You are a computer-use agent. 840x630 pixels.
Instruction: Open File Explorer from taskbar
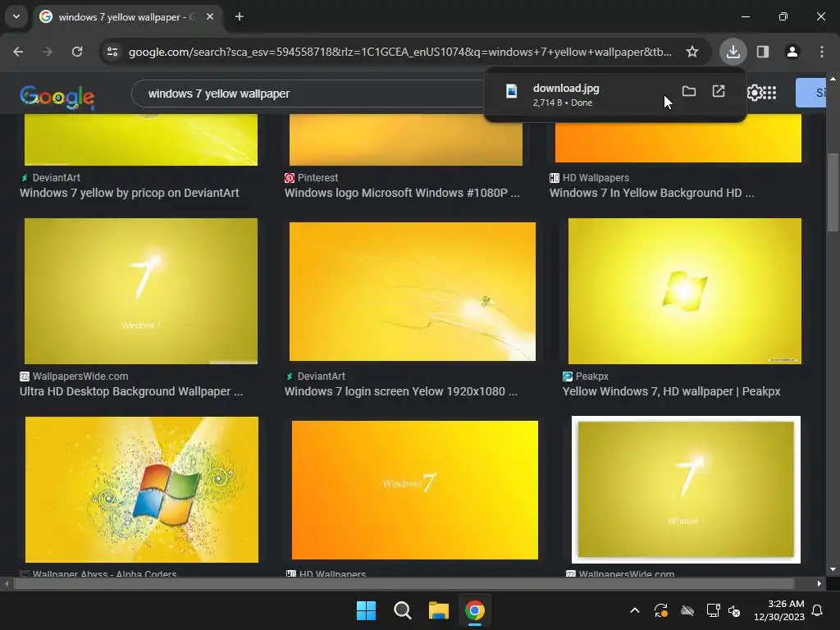pyautogui.click(x=439, y=610)
